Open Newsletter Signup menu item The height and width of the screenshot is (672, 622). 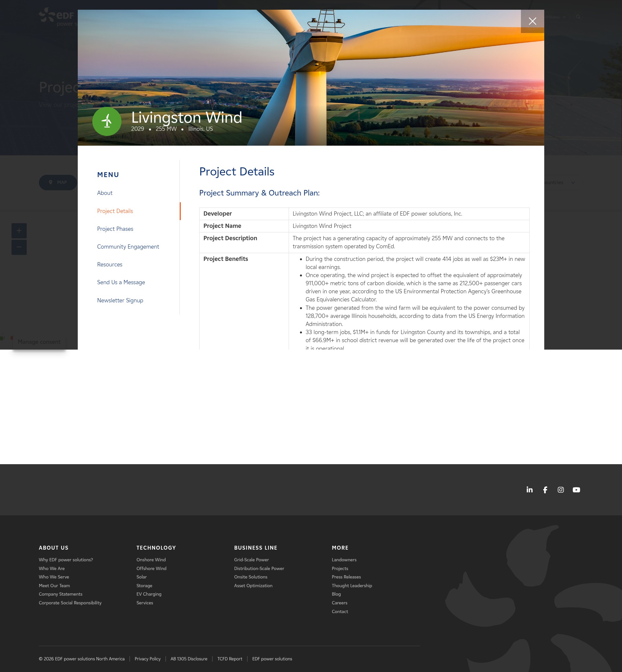(120, 300)
